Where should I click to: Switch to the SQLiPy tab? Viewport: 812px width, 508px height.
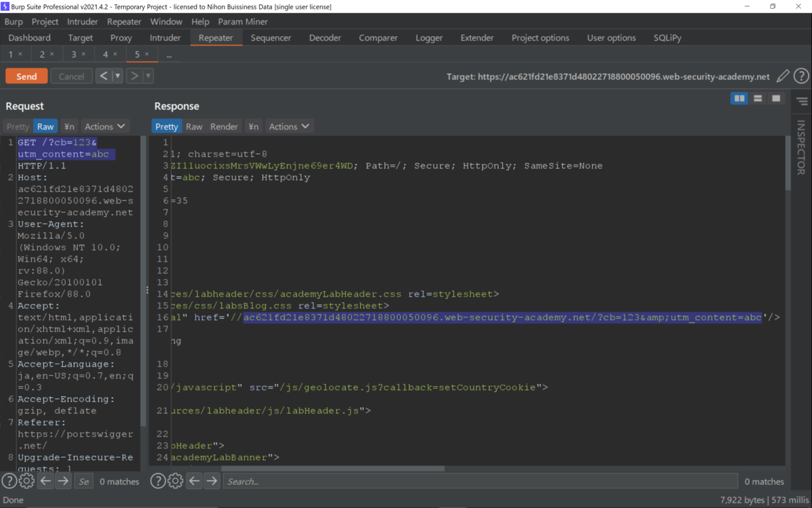coord(668,38)
